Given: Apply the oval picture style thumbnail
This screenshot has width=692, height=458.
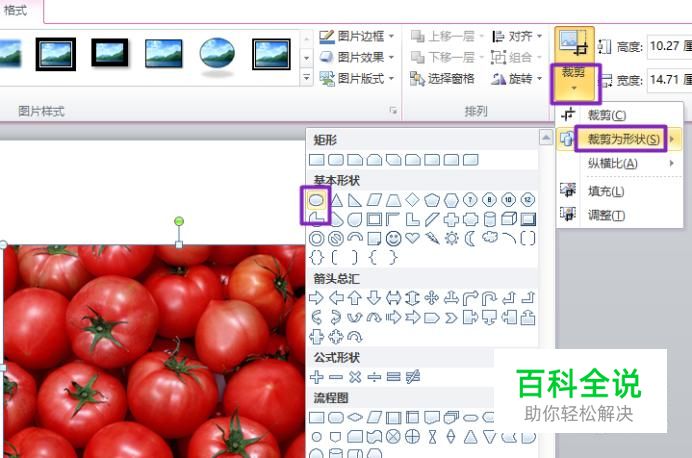Looking at the screenshot, I should pyautogui.click(x=217, y=55).
